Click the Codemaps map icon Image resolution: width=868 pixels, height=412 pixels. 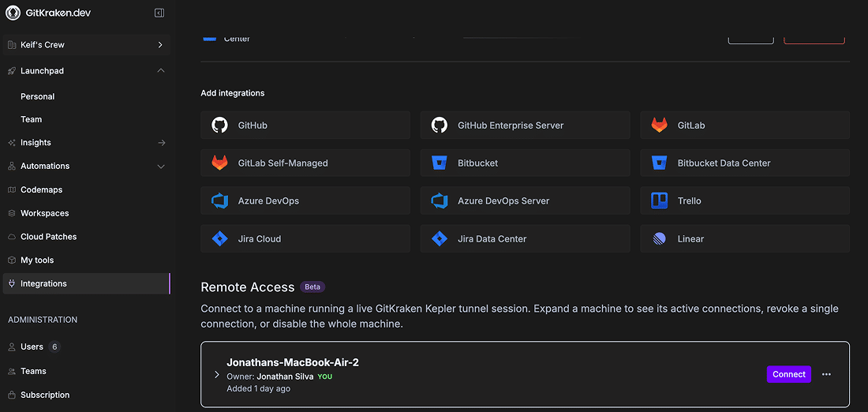[x=12, y=190]
